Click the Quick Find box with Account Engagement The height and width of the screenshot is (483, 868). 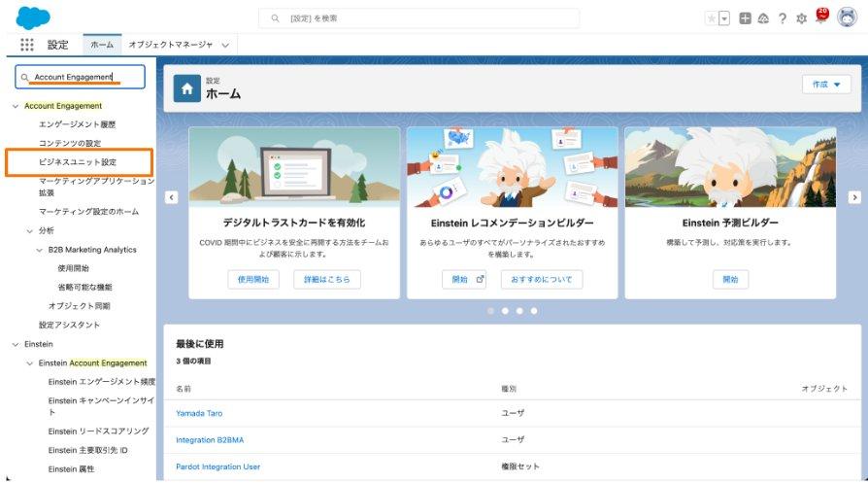(x=81, y=77)
